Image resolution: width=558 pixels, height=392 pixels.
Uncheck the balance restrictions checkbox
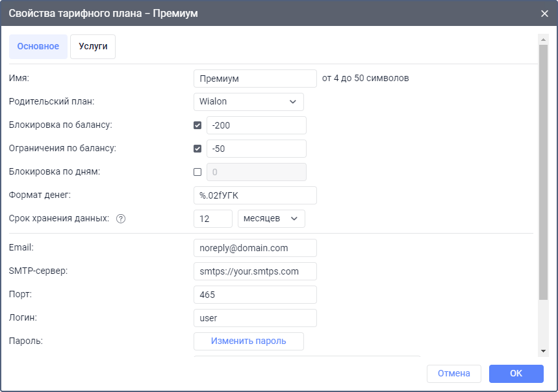pyautogui.click(x=197, y=149)
